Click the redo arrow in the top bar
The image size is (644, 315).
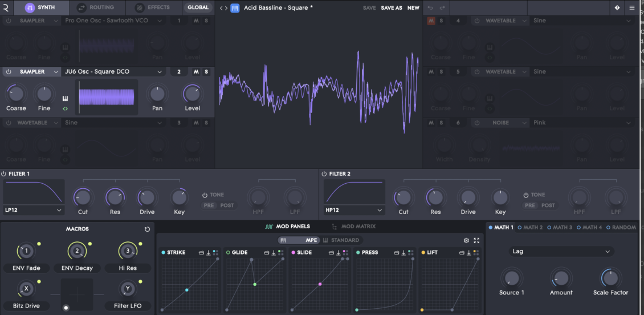point(442,8)
